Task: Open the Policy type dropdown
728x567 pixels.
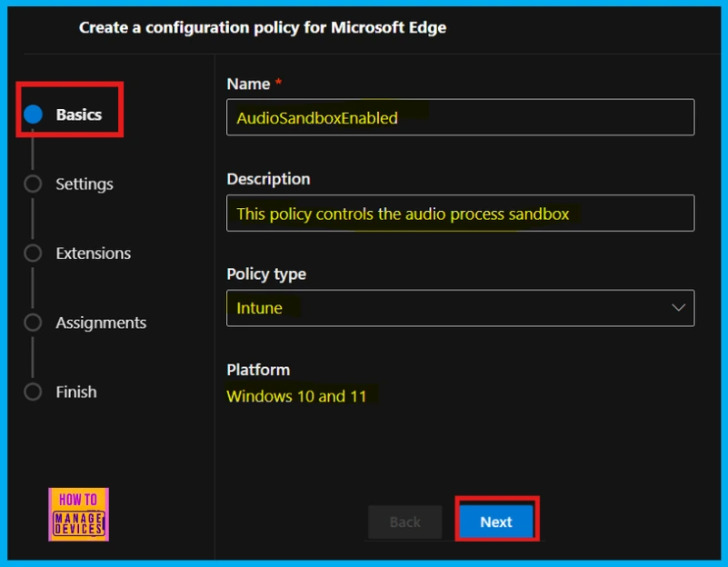Action: coord(460,308)
